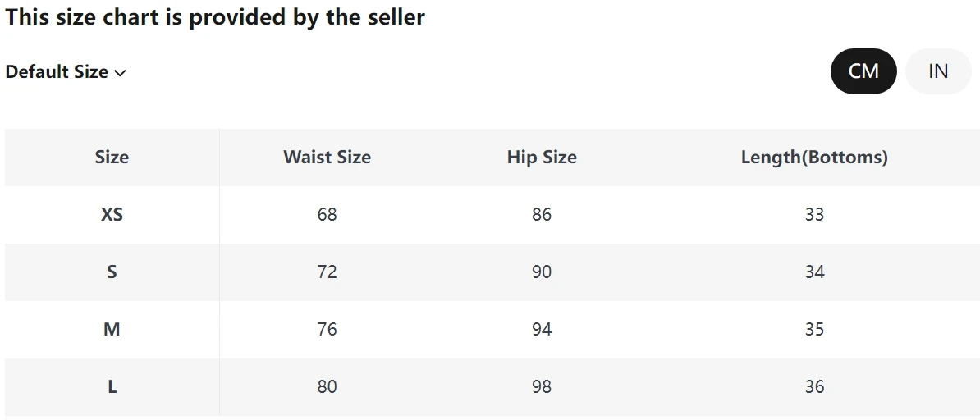This screenshot has height=420, width=980.
Task: Click the Length(Bottoms) column header
Action: click(814, 157)
